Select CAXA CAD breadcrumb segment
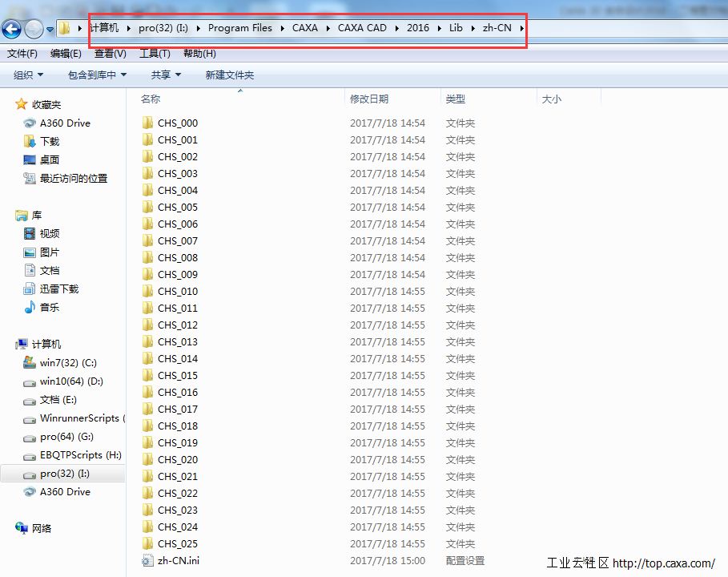Image resolution: width=728 pixels, height=577 pixels. (362, 28)
